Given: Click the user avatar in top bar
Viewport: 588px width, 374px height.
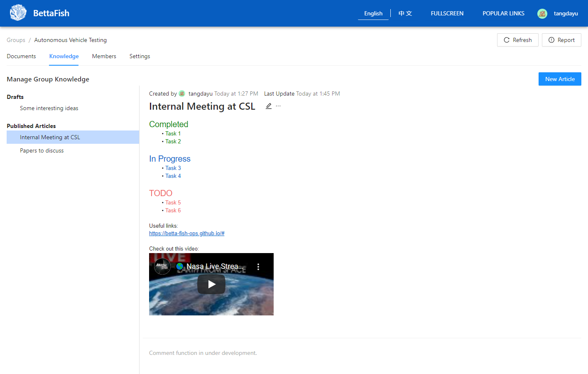Looking at the screenshot, I should [x=542, y=14].
